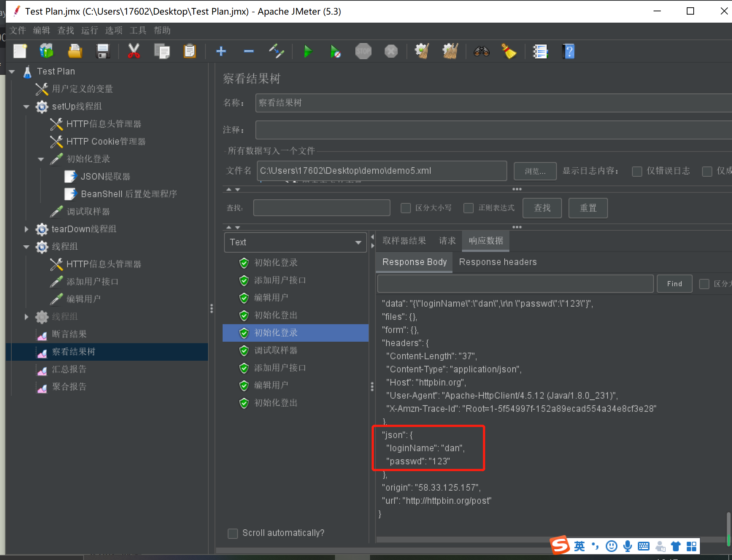732x560 pixels.
Task: Click the Open file folder icon
Action: pos(75,51)
